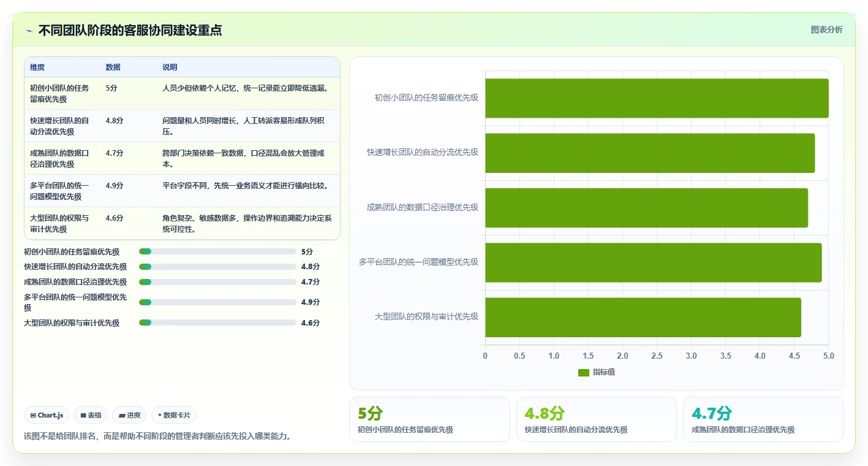
Task: Click the 说明 column header
Action: 170,67
